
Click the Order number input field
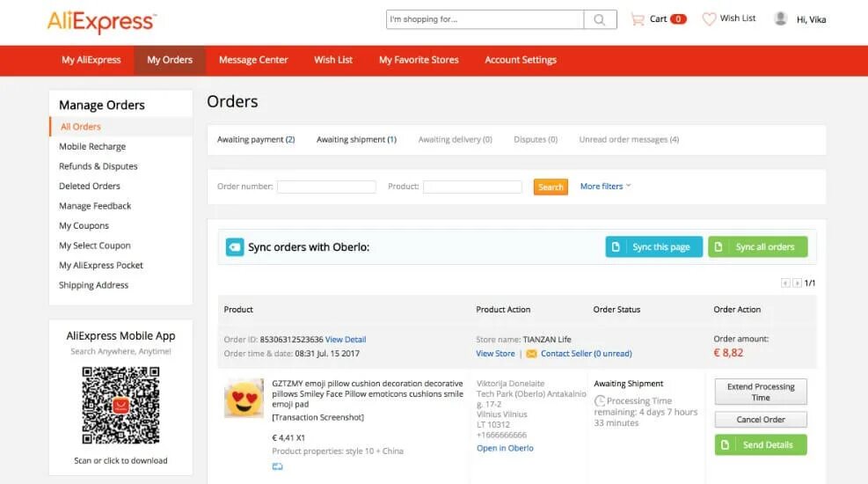pyautogui.click(x=326, y=187)
